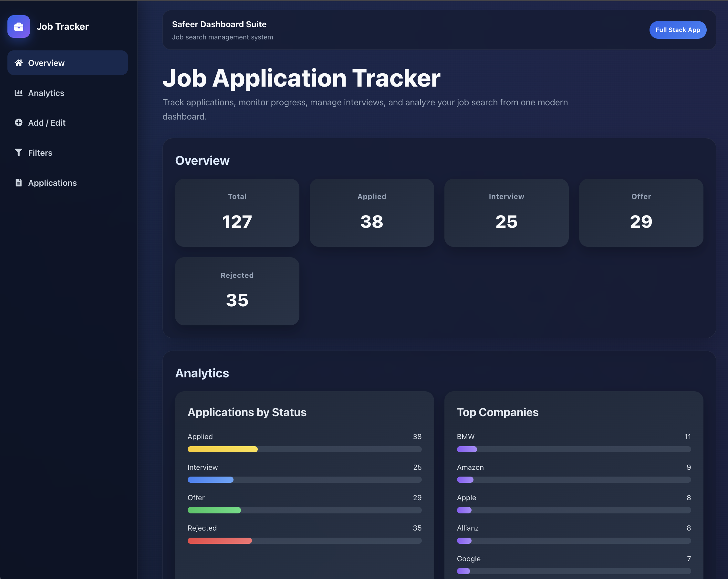Click the Applications by Status heading
Viewport: 728px width, 579px height.
tap(247, 412)
